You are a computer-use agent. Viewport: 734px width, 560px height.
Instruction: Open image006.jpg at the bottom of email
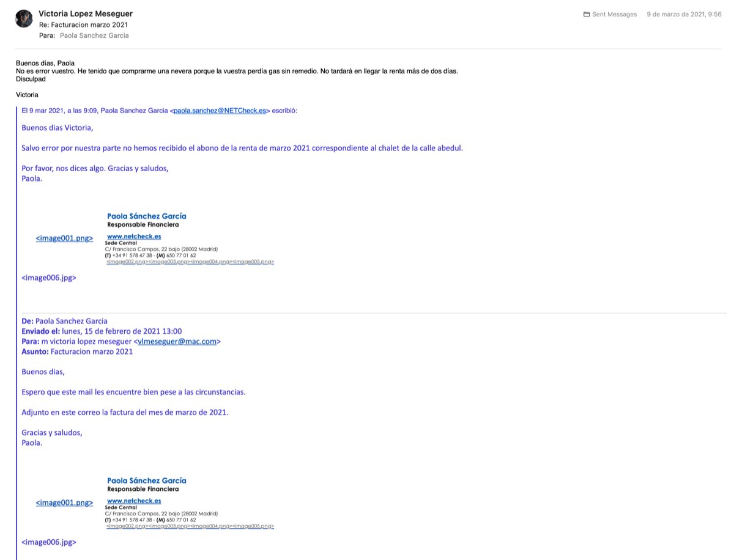coord(49,542)
